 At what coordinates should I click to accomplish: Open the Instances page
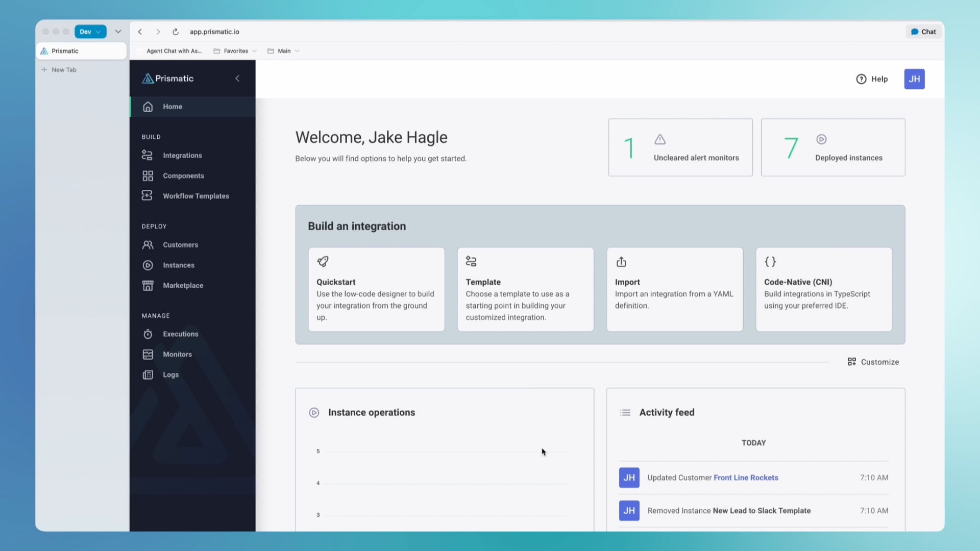[x=179, y=265]
